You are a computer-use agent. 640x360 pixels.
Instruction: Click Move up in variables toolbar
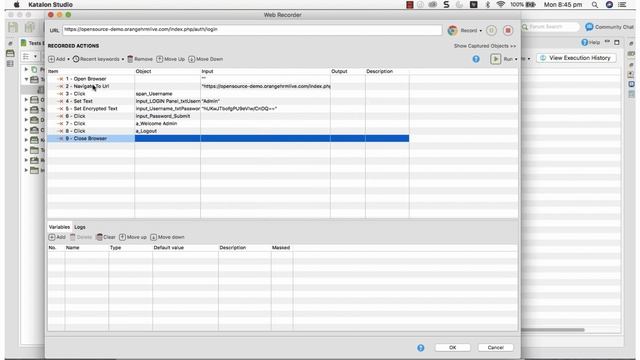pyautogui.click(x=133, y=237)
